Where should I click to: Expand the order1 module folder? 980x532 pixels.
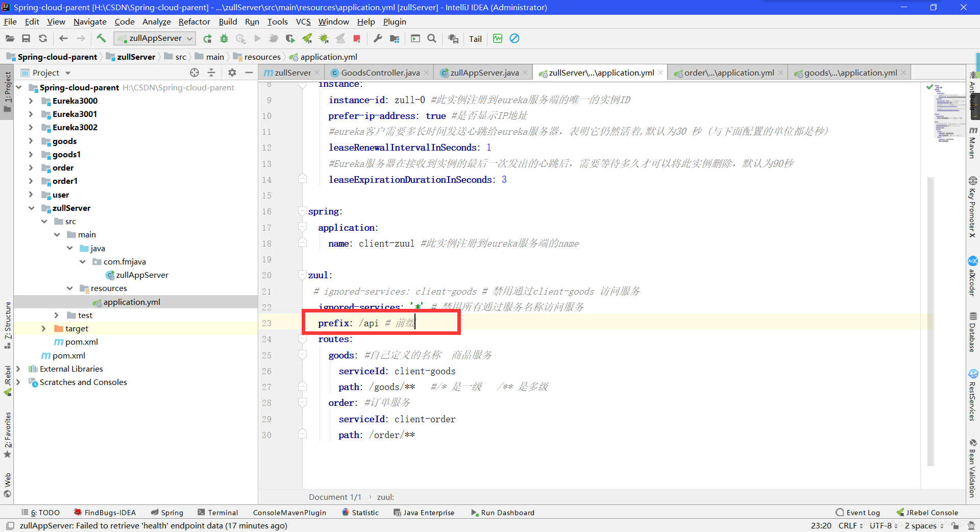point(31,181)
